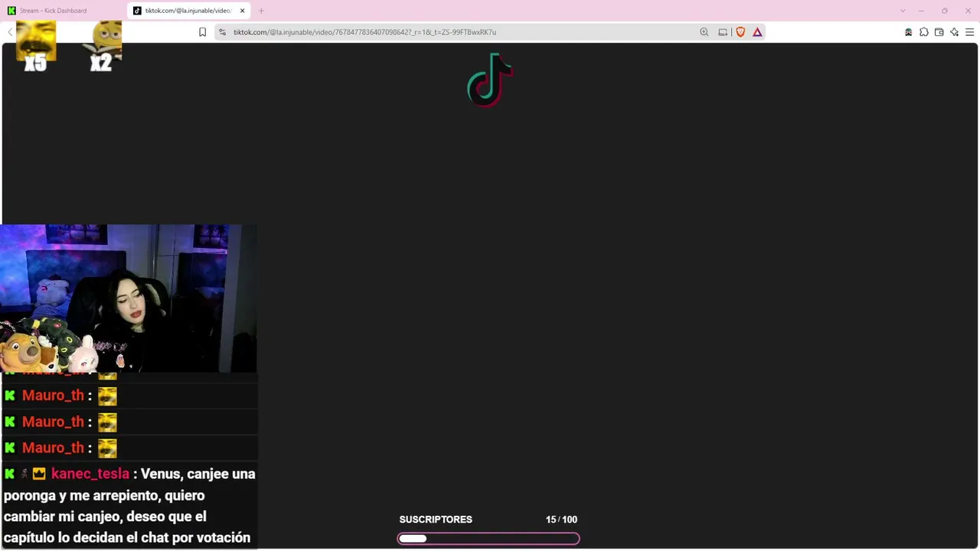
Task: Click the subscriber goal progress bar
Action: pyautogui.click(x=488, y=539)
